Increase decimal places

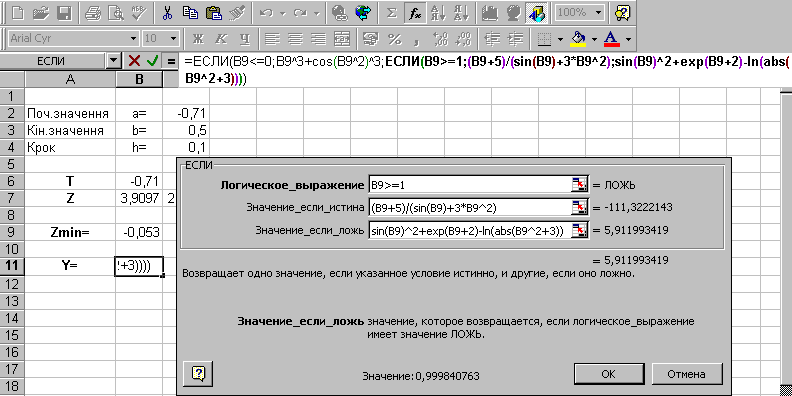[x=441, y=38]
